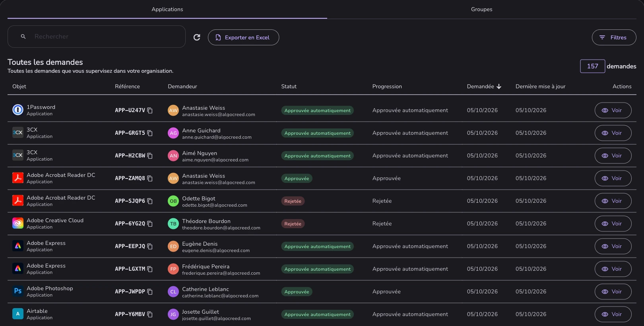This screenshot has width=644, height=326.
Task: View rejected request APP-SJQP6
Action: [613, 201]
